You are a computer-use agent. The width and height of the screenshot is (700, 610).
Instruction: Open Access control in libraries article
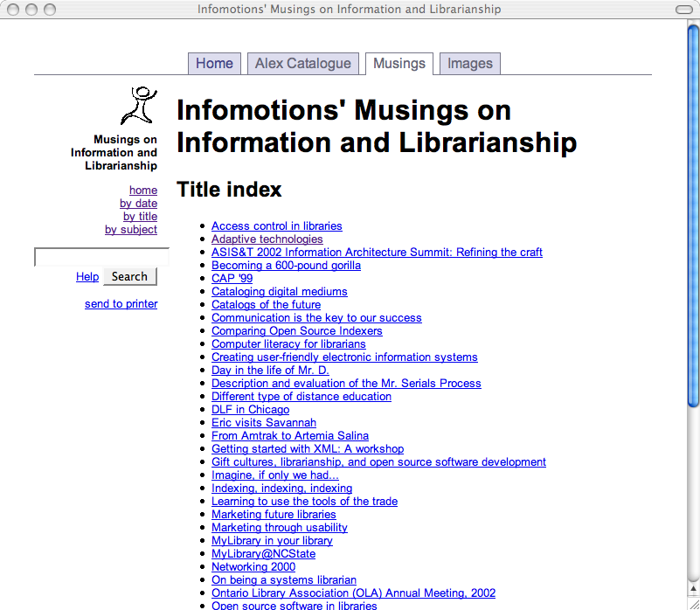(276, 226)
